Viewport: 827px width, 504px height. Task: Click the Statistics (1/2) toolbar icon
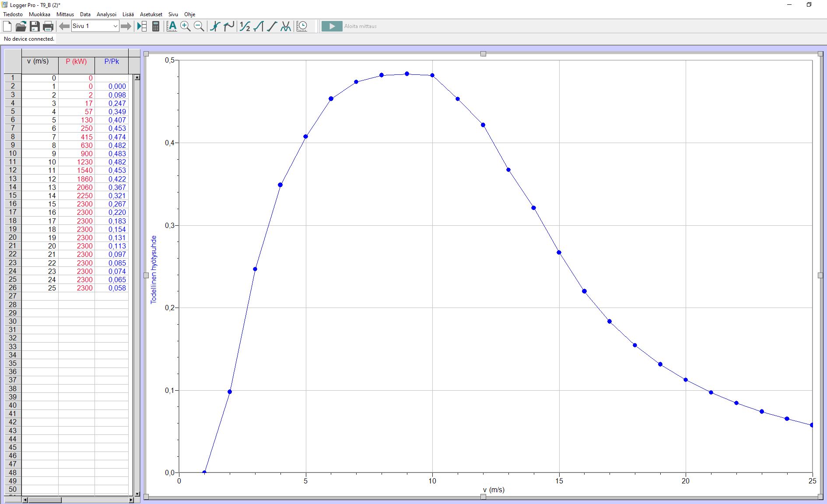click(x=245, y=26)
